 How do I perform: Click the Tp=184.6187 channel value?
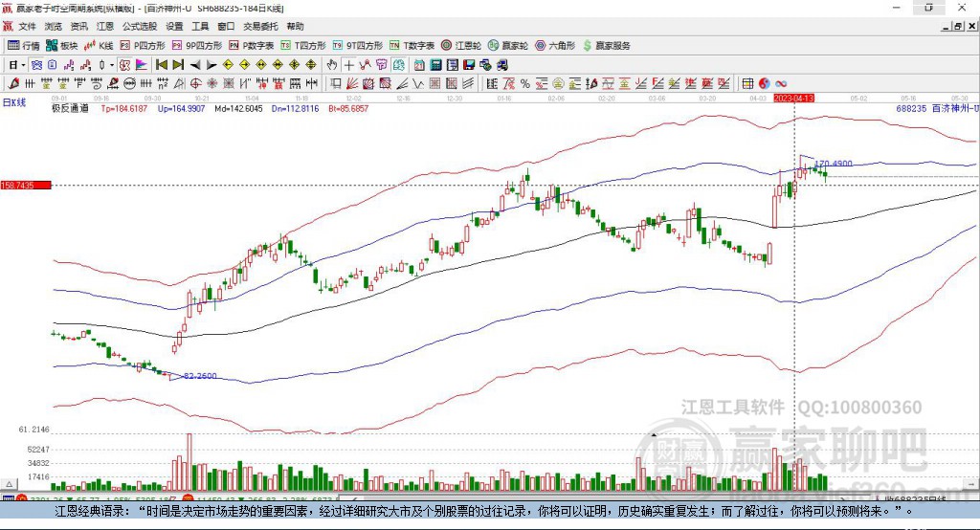pos(124,108)
